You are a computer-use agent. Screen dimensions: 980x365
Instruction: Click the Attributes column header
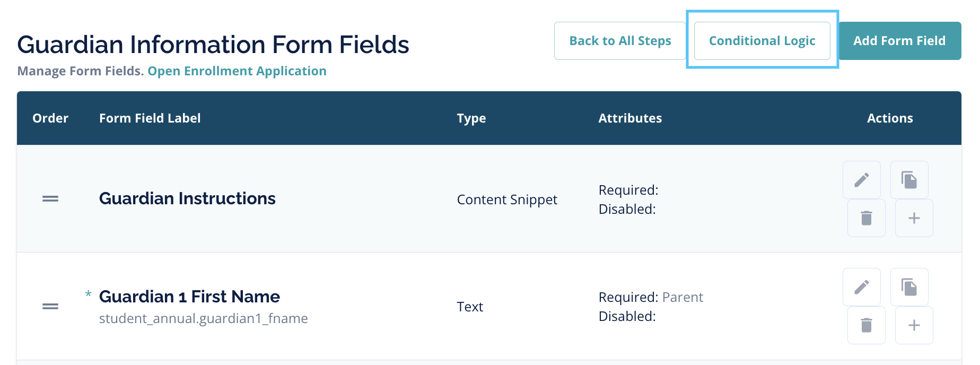630,118
